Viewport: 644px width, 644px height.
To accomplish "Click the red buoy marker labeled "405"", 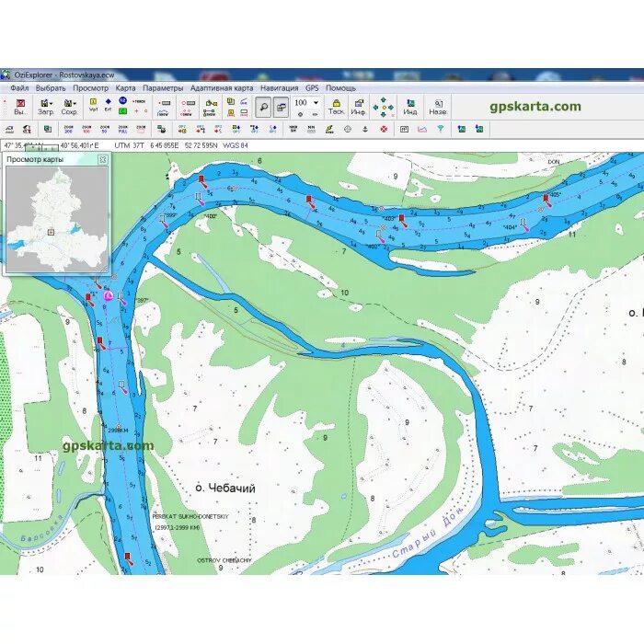I will click(x=546, y=201).
